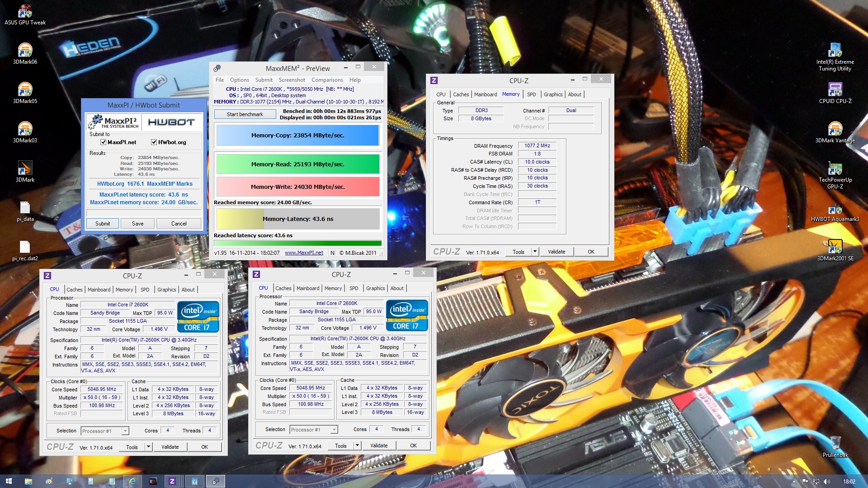
Task: Click the volume speaker tray icon
Action: click(x=827, y=482)
